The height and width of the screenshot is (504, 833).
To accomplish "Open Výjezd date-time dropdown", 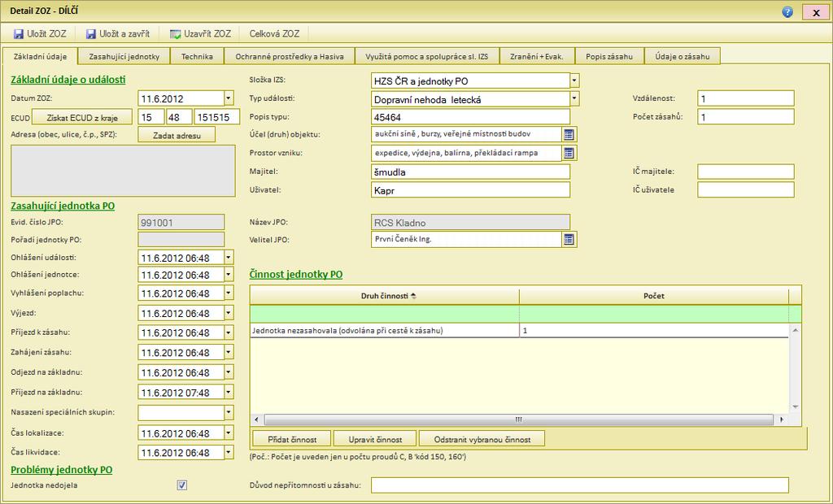I will 229,313.
